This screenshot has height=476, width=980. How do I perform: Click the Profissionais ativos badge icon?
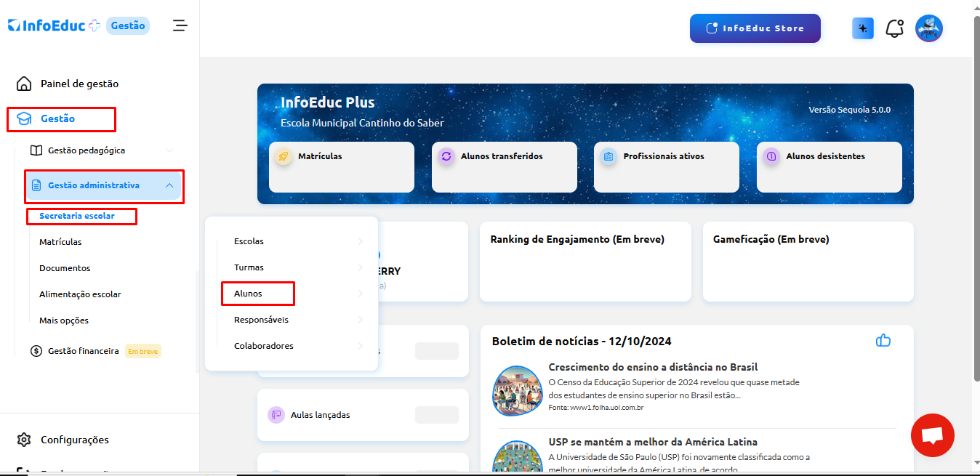[x=609, y=156]
